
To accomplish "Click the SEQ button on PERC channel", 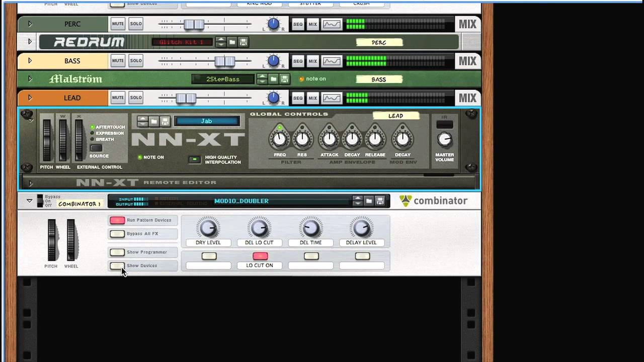I will tap(298, 24).
